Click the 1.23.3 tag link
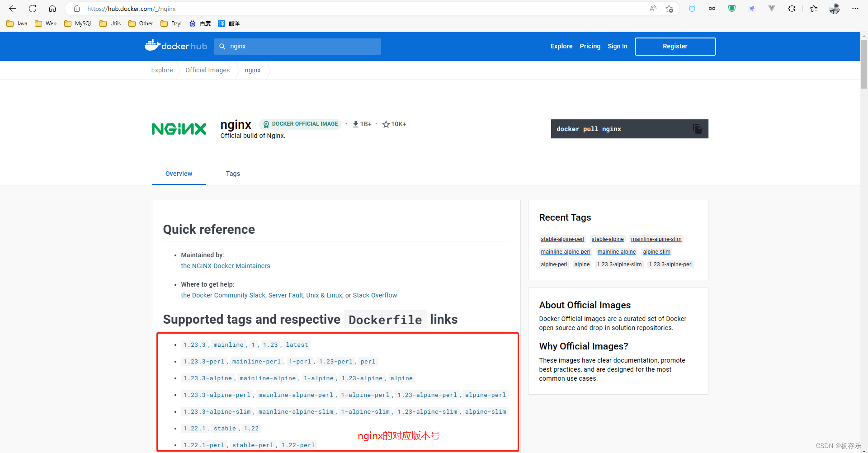The width and height of the screenshot is (868, 453). 194,344
